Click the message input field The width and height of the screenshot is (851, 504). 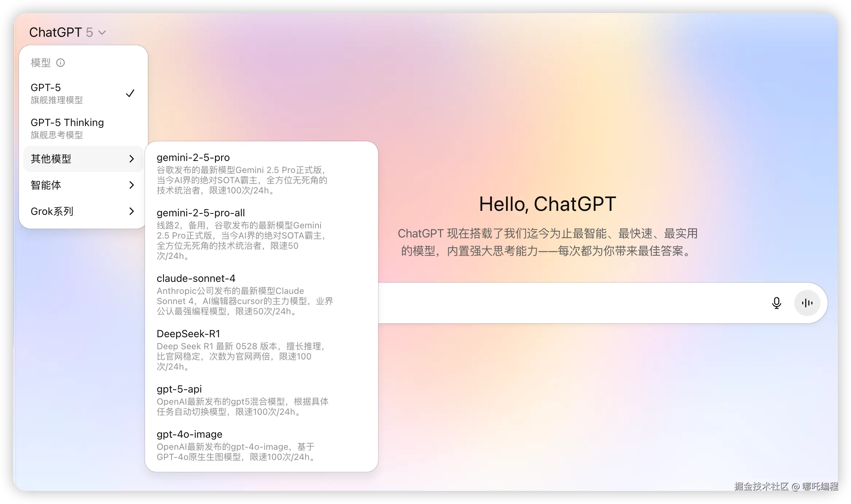[546, 303]
